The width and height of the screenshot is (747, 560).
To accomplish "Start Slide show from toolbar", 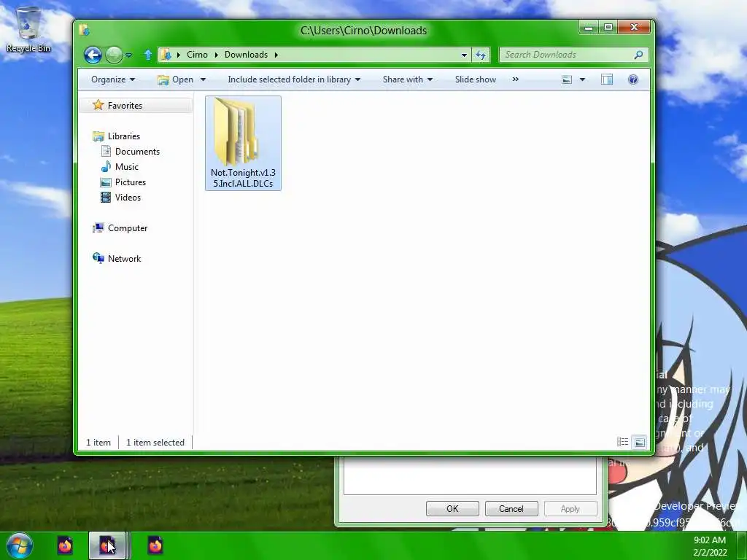I will (476, 79).
